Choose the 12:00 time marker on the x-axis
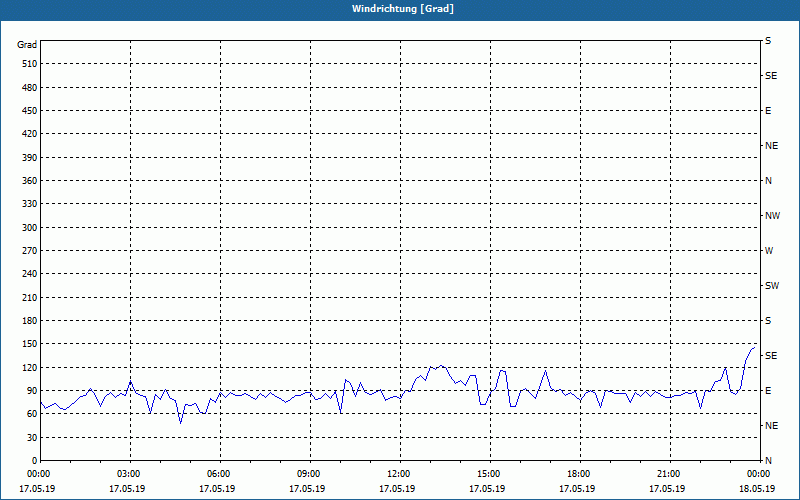Image resolution: width=800 pixels, height=500 pixels. pos(399,474)
